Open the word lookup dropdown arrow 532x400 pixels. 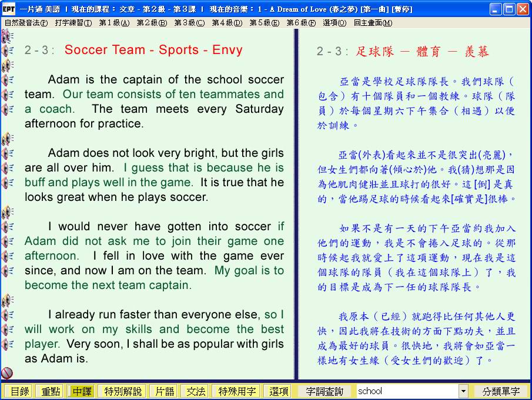click(x=463, y=391)
